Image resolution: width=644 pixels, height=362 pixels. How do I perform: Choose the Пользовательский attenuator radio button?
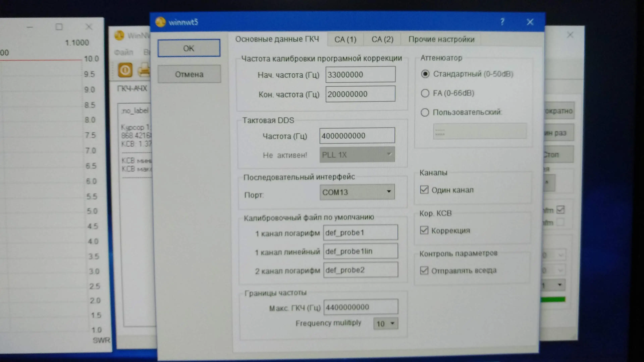pyautogui.click(x=425, y=112)
